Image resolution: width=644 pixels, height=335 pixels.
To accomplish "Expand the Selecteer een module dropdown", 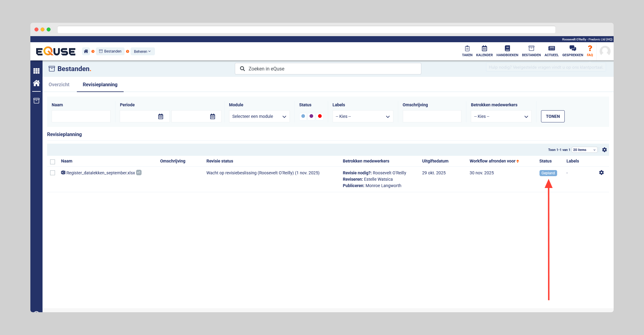I will click(259, 116).
